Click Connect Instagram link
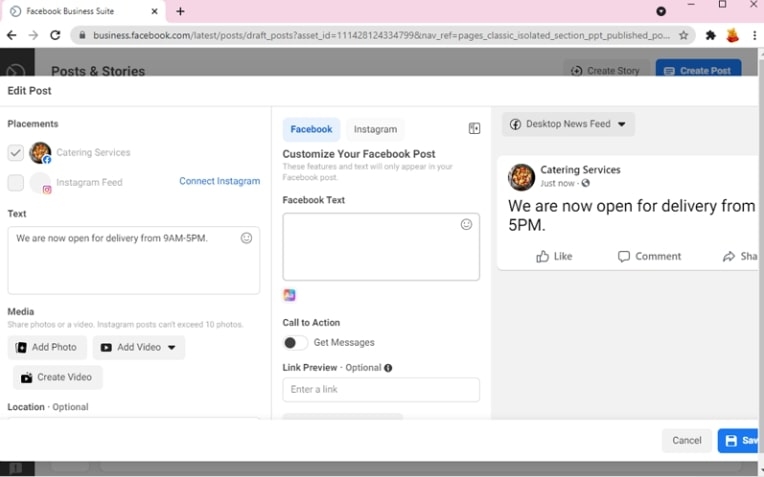764x477 pixels. [219, 181]
